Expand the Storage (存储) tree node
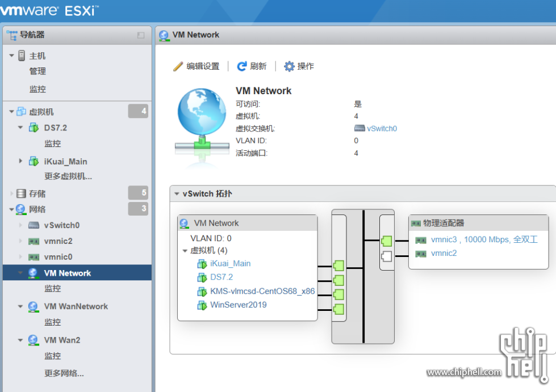556x392 pixels. [x=11, y=193]
